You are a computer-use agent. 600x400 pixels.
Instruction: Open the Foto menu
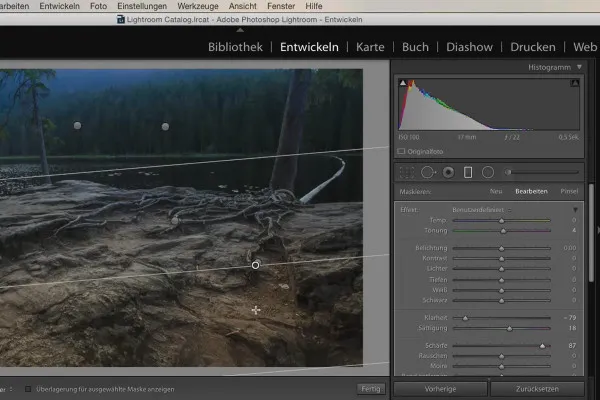pyautogui.click(x=98, y=6)
